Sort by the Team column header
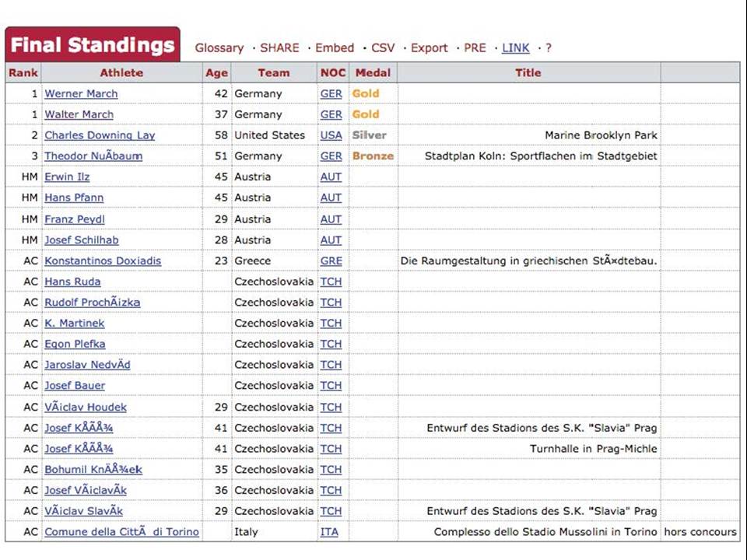Viewport: 747px width, 560px height. click(274, 73)
